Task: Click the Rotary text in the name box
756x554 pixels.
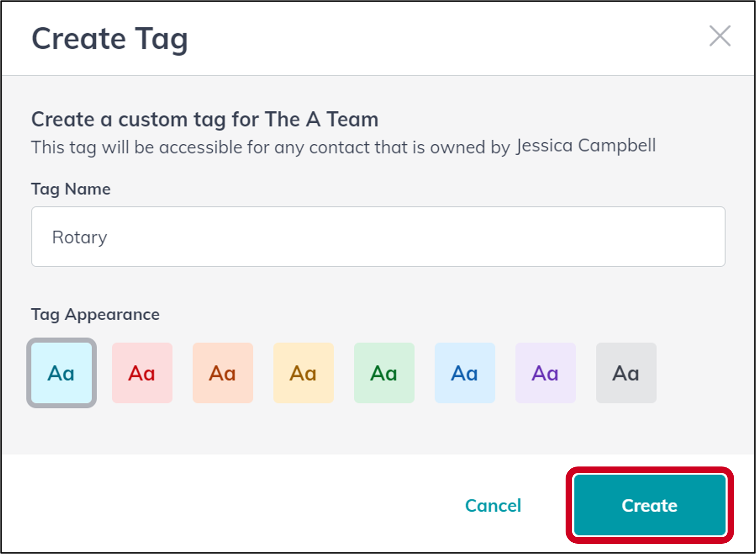Action: point(80,236)
